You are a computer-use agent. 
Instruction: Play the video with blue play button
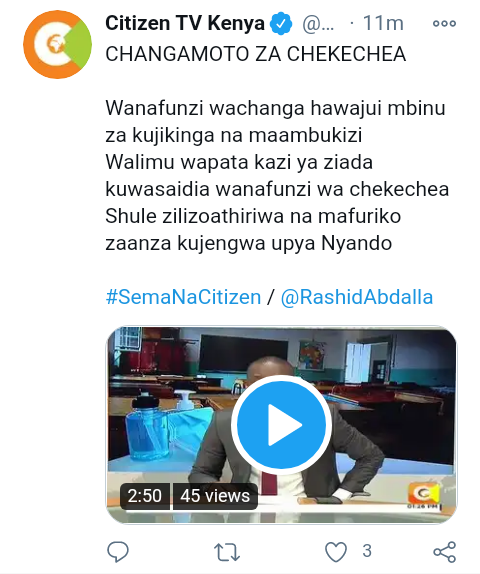click(x=281, y=425)
